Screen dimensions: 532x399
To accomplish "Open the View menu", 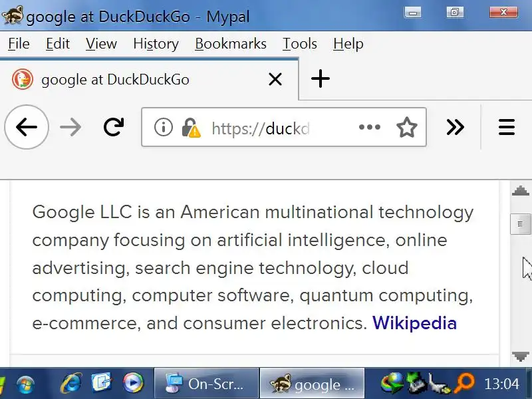I will (101, 44).
